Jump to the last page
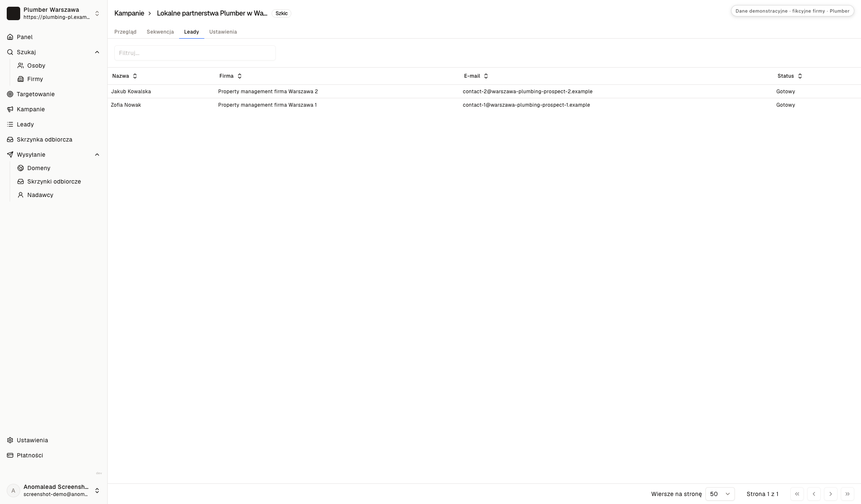 pyautogui.click(x=848, y=494)
